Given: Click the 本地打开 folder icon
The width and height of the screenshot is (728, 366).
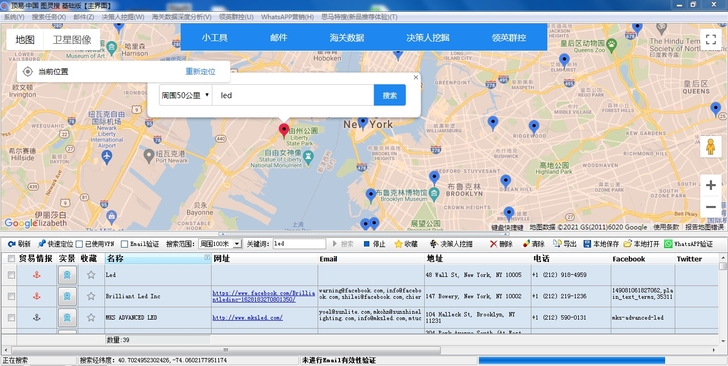Looking at the screenshot, I should [x=628, y=244].
